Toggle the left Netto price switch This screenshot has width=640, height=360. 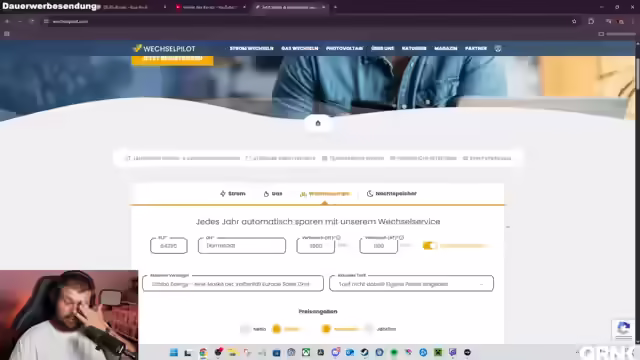(245, 329)
